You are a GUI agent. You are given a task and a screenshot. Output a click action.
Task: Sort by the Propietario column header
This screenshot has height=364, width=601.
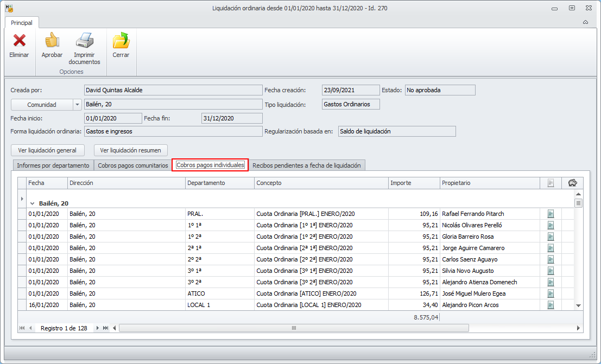pos(490,183)
